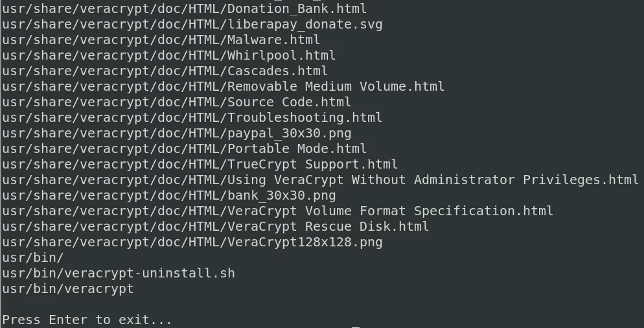The height and width of the screenshot is (328, 644).
Task: Click the bank_30x30.png path
Action: 169,196
